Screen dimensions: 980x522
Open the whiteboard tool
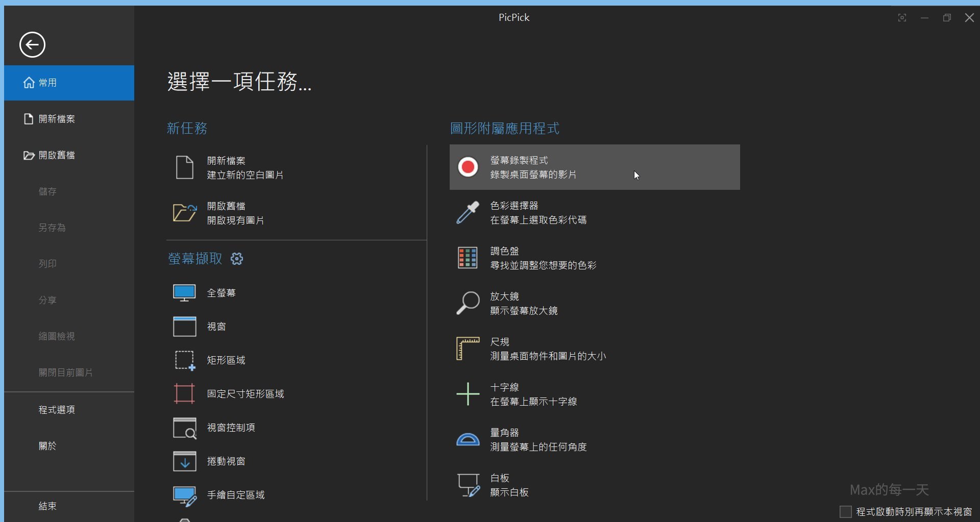499,485
